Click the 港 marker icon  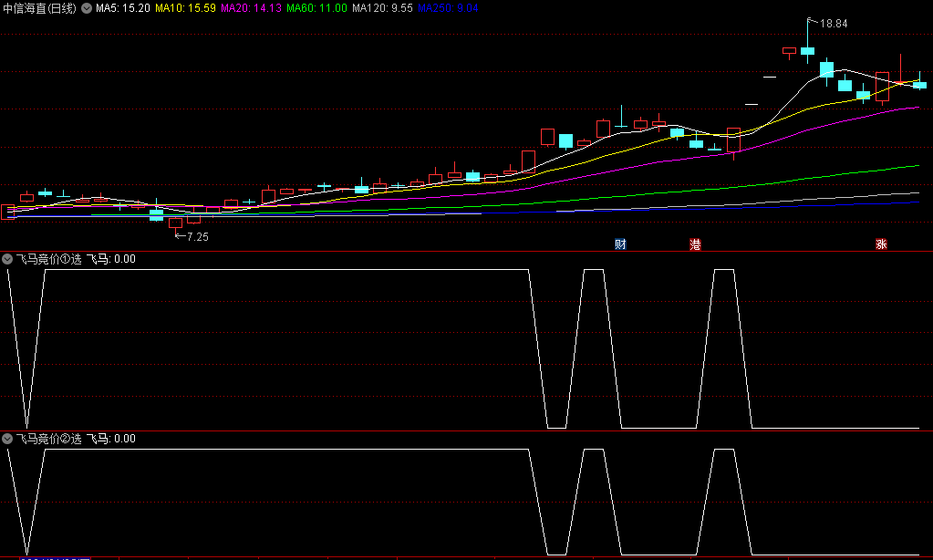tap(696, 244)
